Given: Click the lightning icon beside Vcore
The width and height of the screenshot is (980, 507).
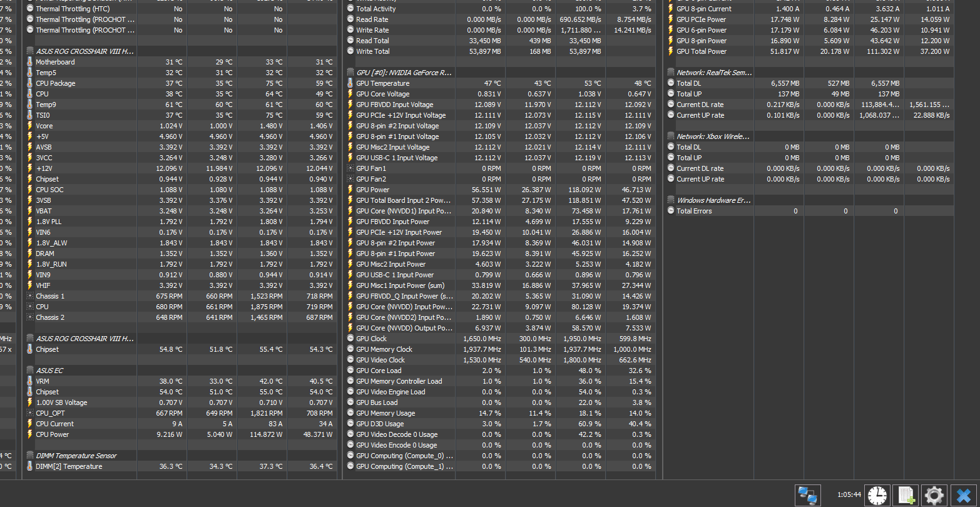Looking at the screenshot, I should pos(30,126).
